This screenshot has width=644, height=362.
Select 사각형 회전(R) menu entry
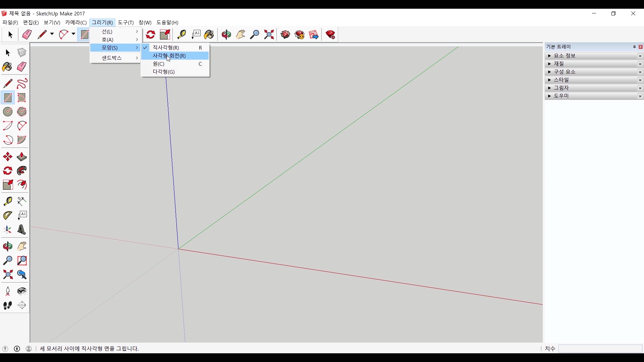(169, 56)
